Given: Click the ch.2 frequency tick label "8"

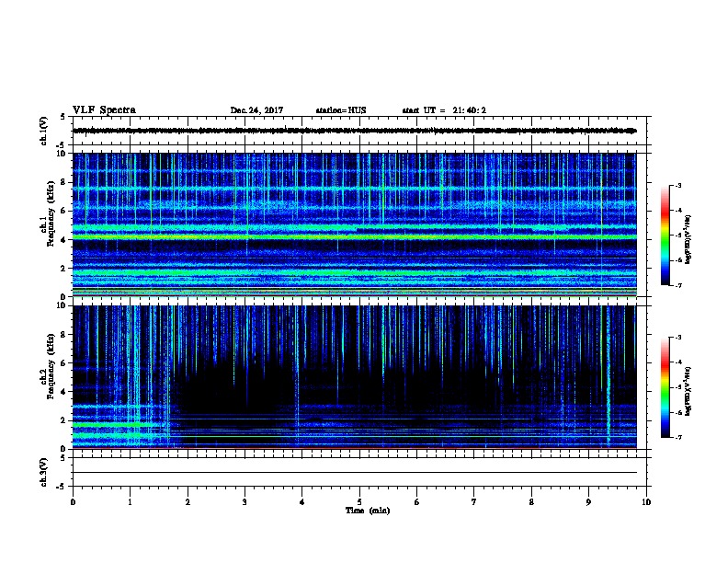Looking at the screenshot, I should 64,335.
